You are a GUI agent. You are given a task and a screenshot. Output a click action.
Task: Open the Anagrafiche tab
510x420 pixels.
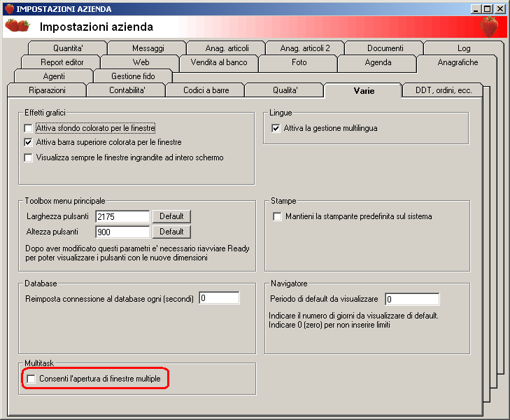pyautogui.click(x=458, y=62)
